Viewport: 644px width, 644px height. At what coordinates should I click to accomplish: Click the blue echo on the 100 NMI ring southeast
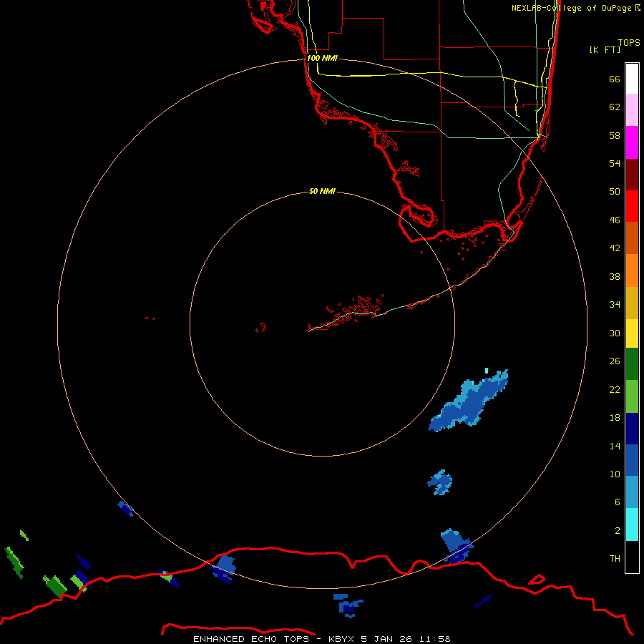[x=457, y=546]
